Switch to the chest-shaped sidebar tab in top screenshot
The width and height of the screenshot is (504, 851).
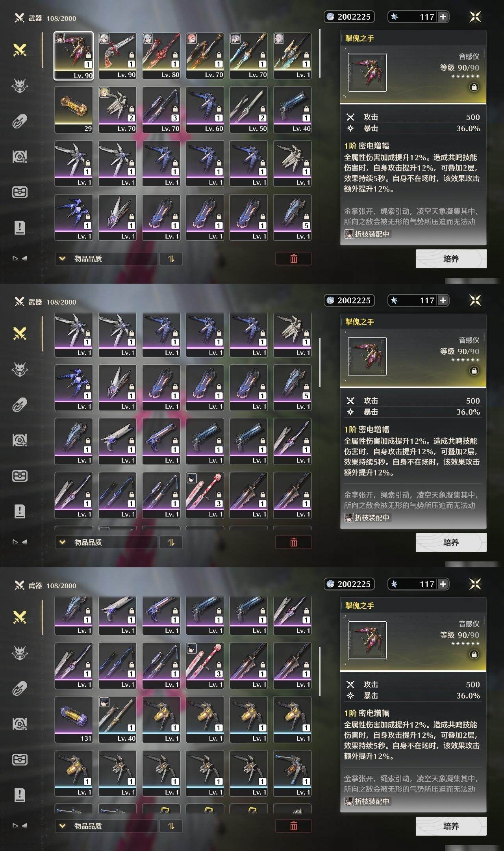[20, 192]
